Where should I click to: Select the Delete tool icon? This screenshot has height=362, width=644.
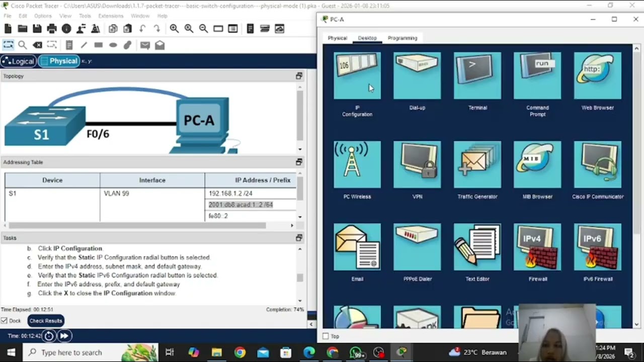(x=37, y=45)
